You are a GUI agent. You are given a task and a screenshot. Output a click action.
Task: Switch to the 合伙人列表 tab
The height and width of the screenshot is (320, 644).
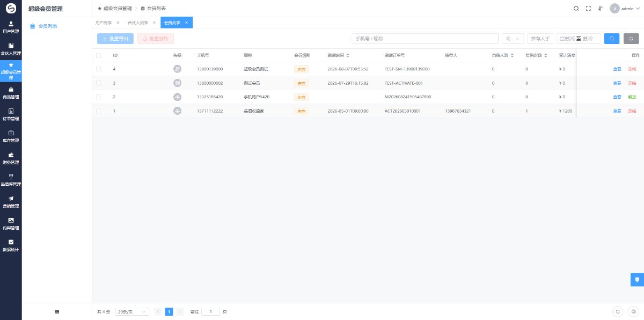coord(142,23)
